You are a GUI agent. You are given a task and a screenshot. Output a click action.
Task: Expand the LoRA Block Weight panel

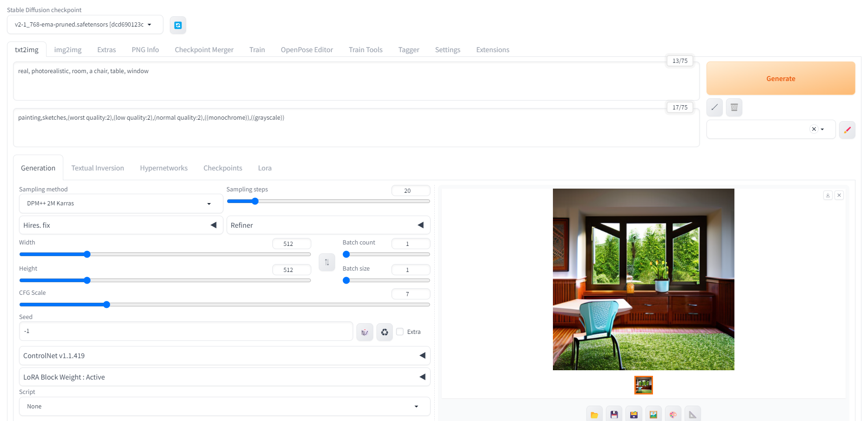(x=224, y=377)
